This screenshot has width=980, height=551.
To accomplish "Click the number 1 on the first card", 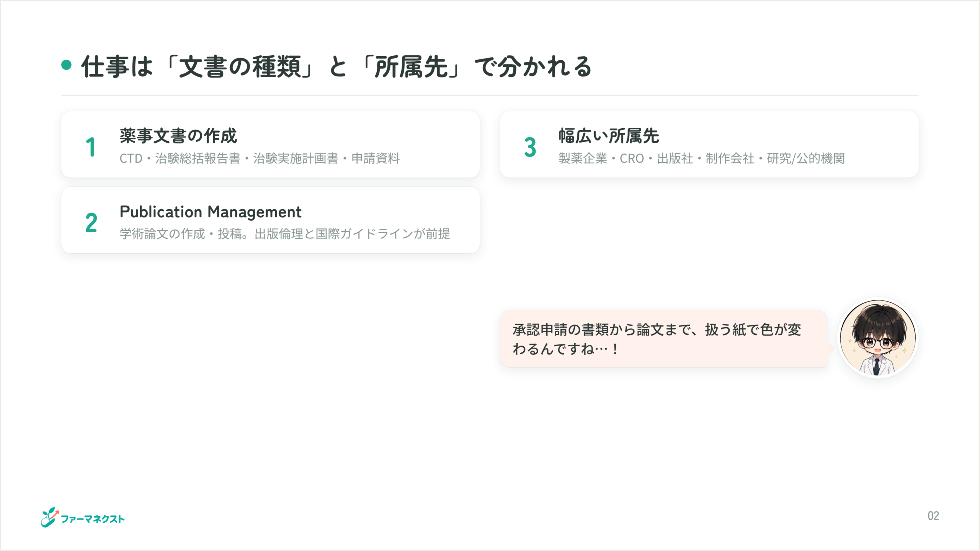I will [x=91, y=147].
